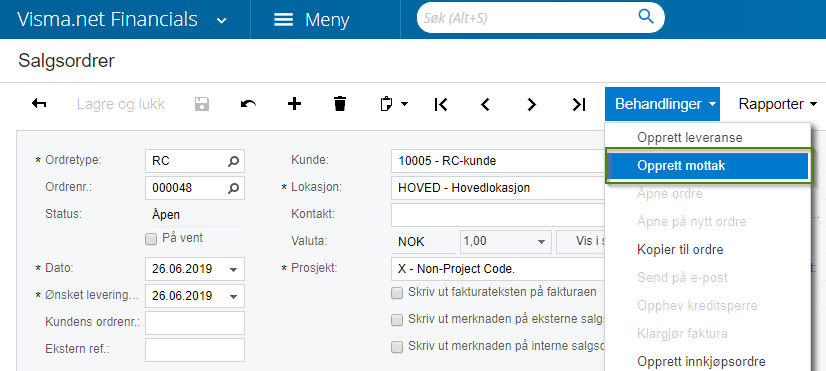Check Skriv ut merknaden på interne
Screen dimensions: 826x371
tap(397, 347)
